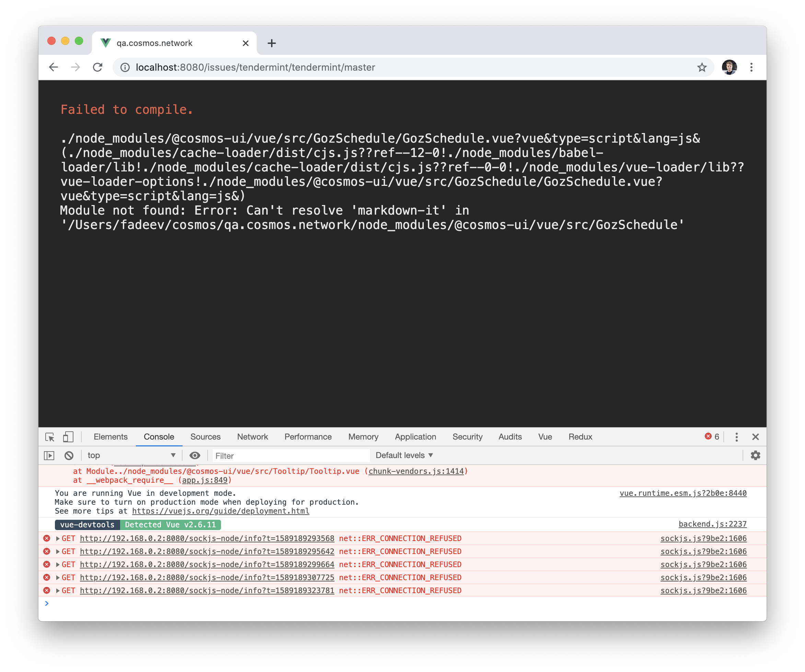The image size is (805, 672).
Task: Reload the page
Action: pos(98,68)
